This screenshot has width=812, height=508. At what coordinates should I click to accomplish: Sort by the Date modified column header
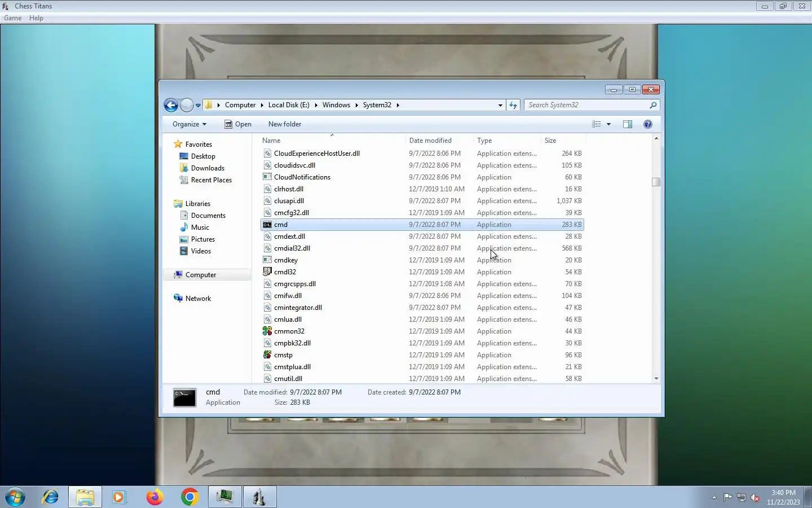click(x=439, y=141)
